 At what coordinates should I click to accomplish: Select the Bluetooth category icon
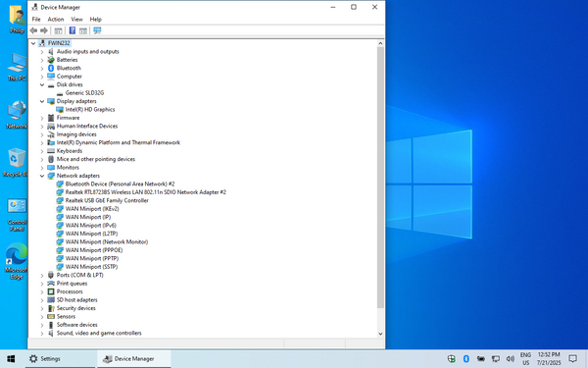pyautogui.click(x=51, y=68)
